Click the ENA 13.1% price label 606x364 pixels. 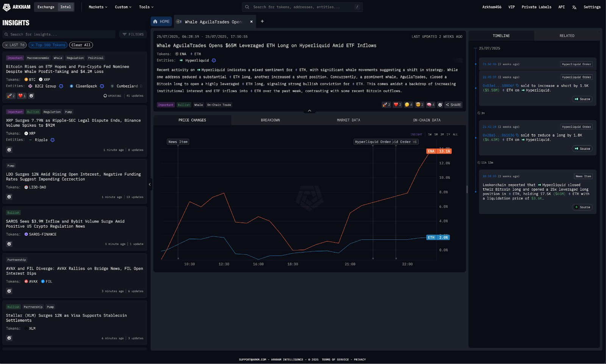[439, 151]
